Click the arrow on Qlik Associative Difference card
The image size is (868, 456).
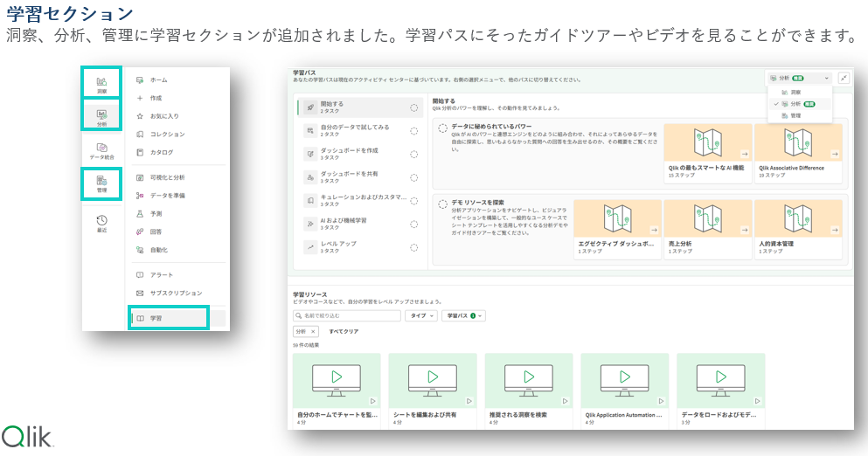[x=835, y=155]
